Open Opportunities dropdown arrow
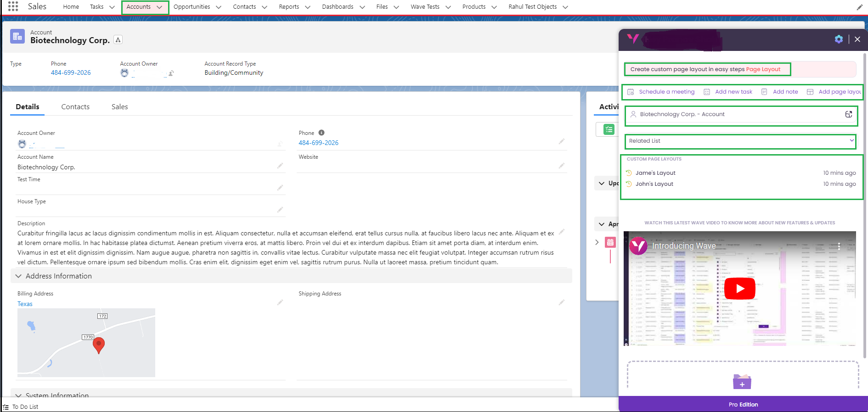This screenshot has height=412, width=868. tap(219, 7)
